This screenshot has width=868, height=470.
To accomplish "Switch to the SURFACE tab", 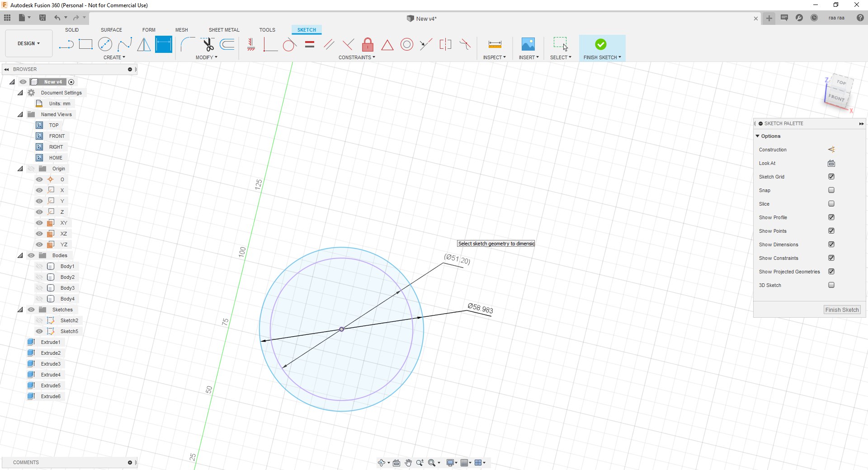I will [x=111, y=30].
